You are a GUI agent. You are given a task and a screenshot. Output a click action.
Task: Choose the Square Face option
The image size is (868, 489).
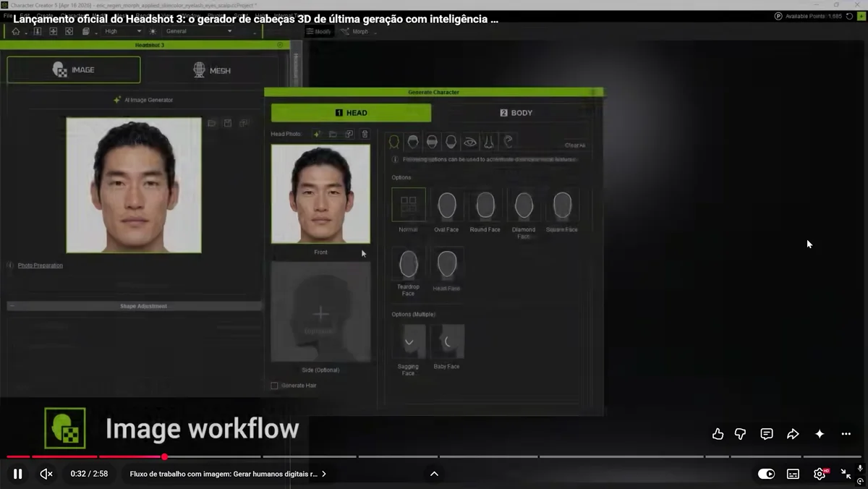coord(562,205)
